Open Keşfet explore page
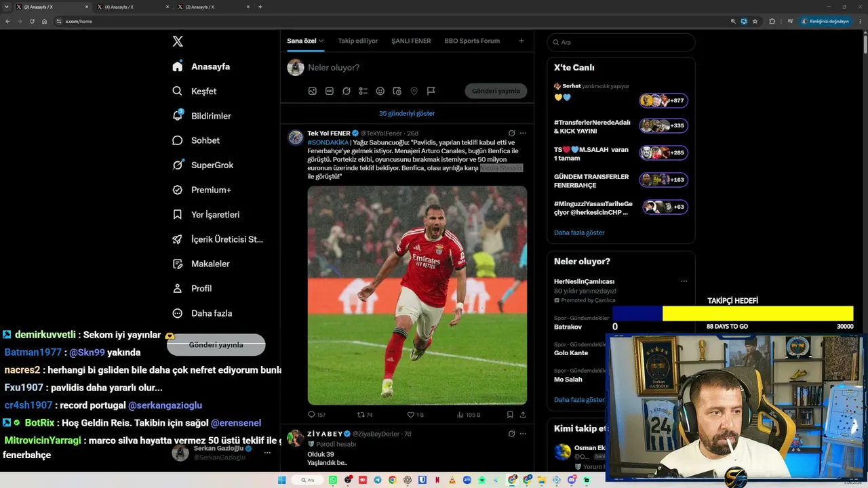 [x=195, y=91]
